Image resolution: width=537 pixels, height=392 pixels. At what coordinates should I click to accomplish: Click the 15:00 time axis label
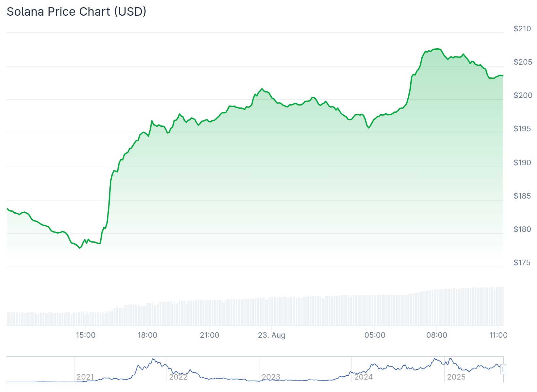point(86,335)
